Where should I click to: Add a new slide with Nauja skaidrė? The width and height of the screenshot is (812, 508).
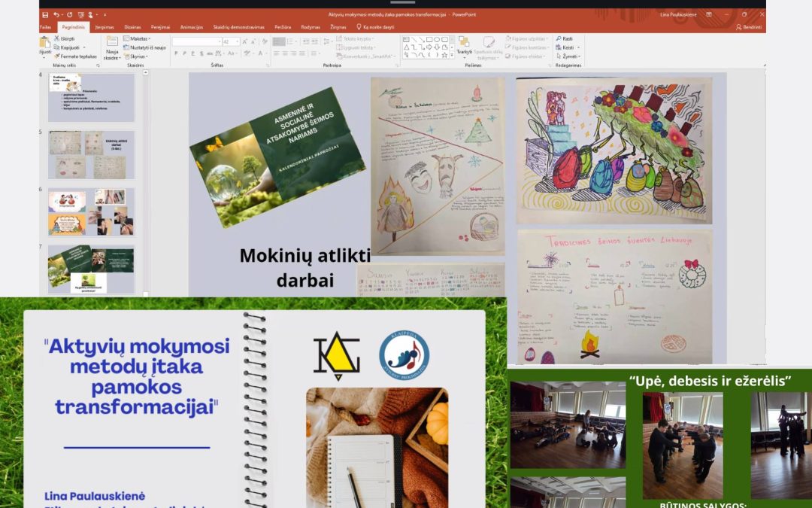[x=112, y=48]
